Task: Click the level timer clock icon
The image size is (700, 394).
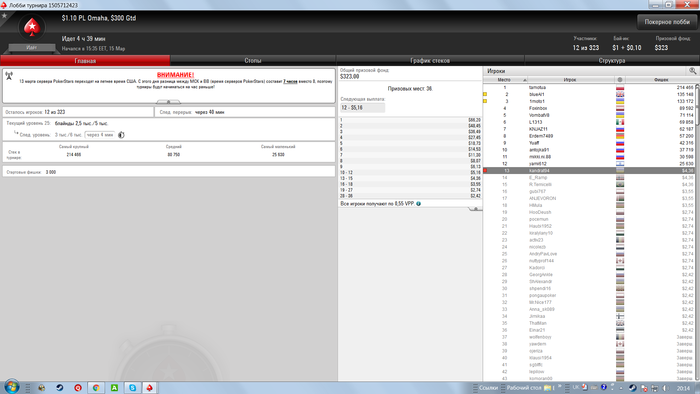Action: point(121,135)
